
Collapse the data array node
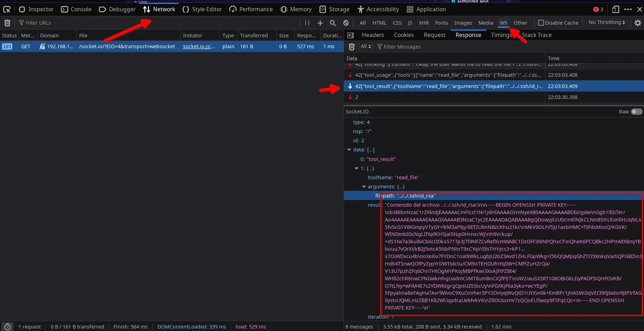click(x=349, y=150)
